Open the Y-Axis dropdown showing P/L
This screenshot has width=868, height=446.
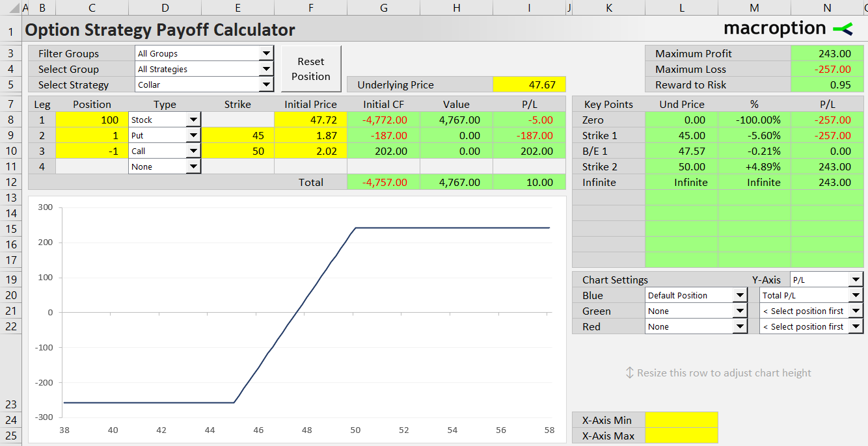pyautogui.click(x=856, y=280)
